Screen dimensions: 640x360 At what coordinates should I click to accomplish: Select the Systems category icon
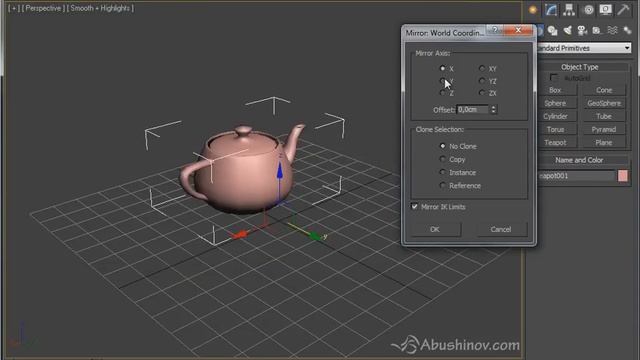coord(627,30)
